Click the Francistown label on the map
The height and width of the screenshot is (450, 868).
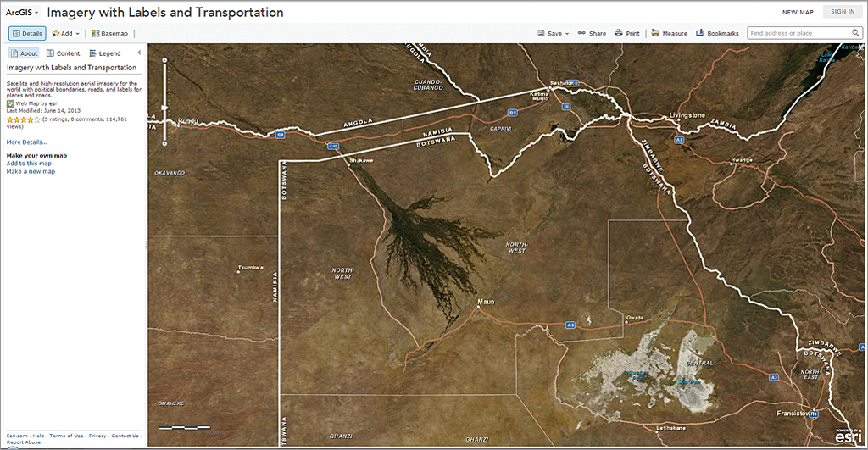tap(795, 414)
